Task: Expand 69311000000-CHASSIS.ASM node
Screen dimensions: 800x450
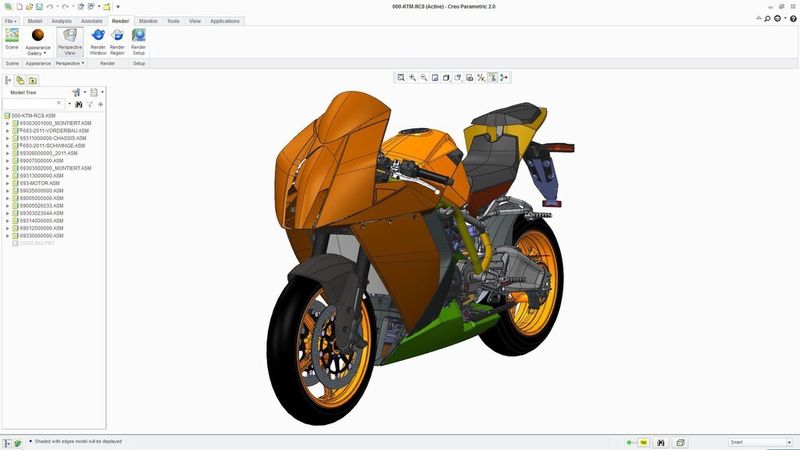Action: (8, 138)
